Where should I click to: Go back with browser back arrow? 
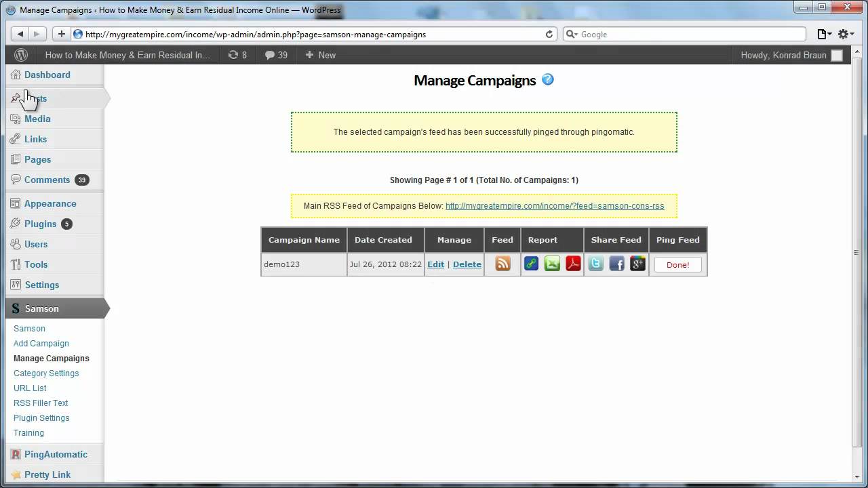coord(20,34)
